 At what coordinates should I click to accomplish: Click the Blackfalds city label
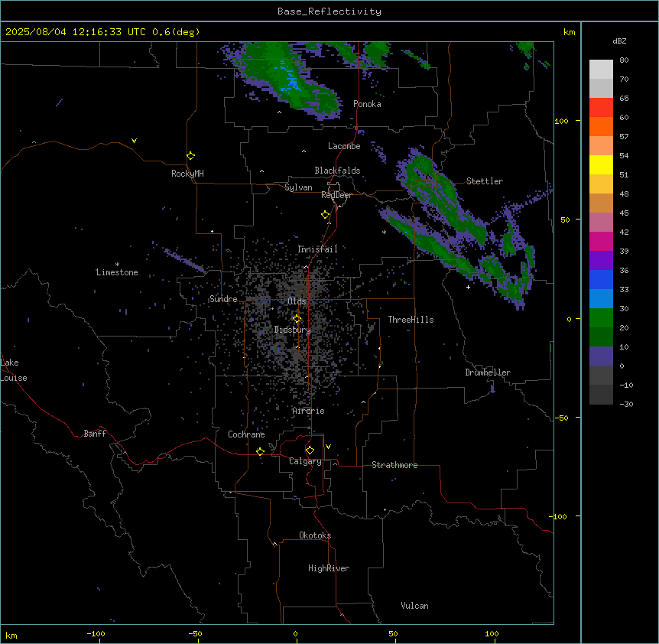click(337, 171)
